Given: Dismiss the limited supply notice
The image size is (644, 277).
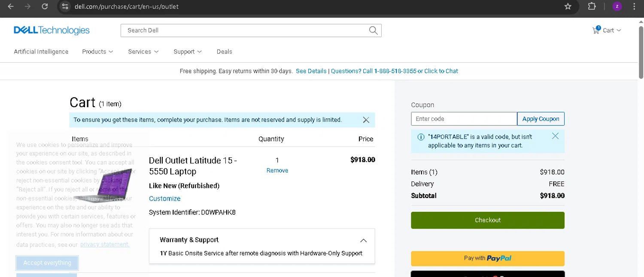Looking at the screenshot, I should (366, 120).
